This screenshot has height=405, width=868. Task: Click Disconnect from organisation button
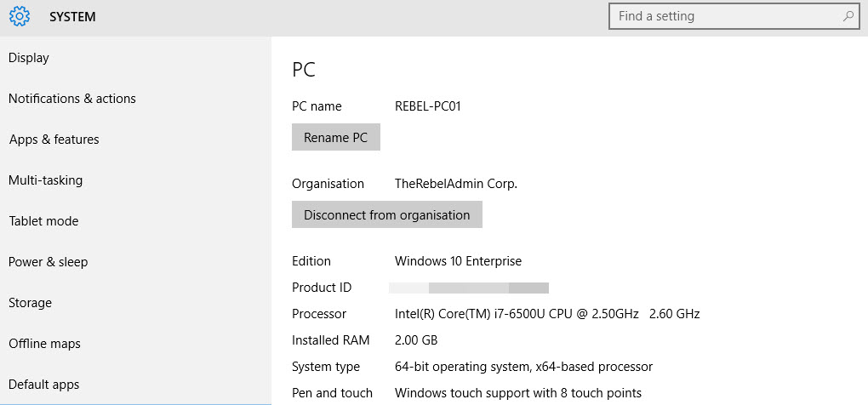(387, 214)
